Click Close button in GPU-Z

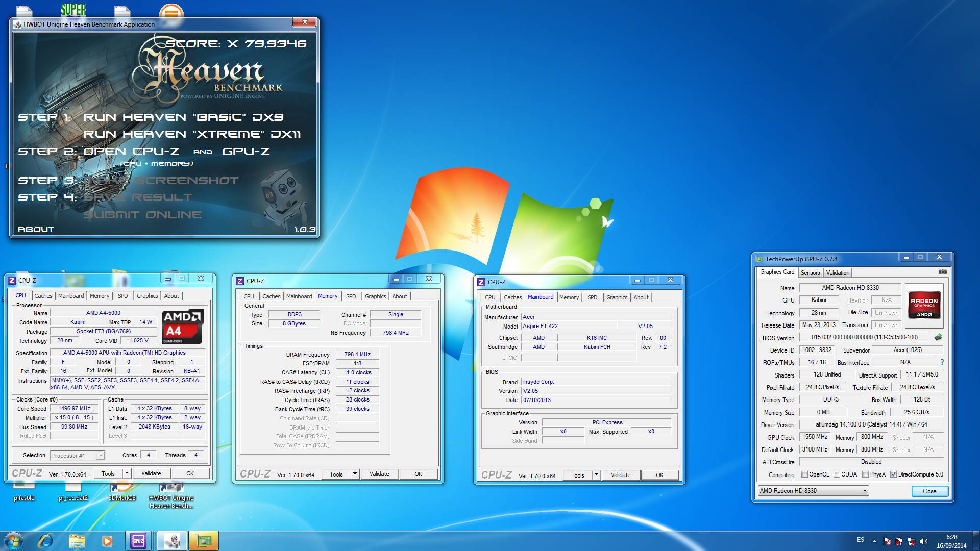tap(929, 491)
